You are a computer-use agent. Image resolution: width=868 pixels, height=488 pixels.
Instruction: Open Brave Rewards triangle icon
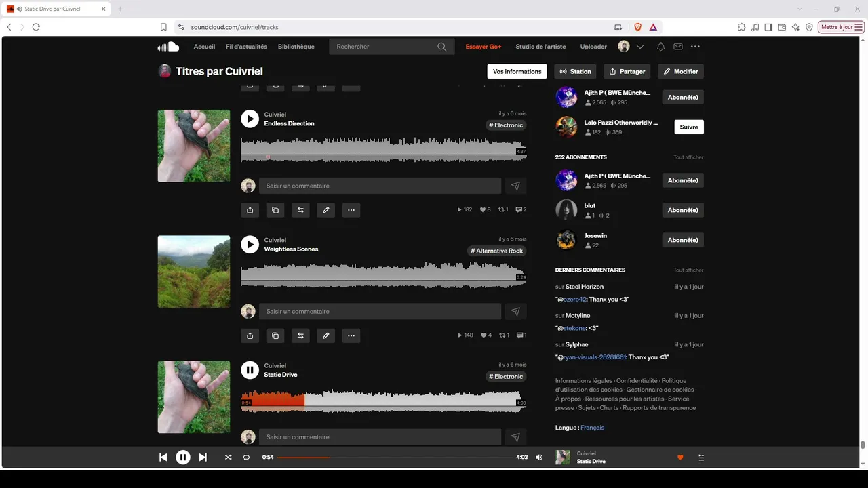tap(653, 27)
